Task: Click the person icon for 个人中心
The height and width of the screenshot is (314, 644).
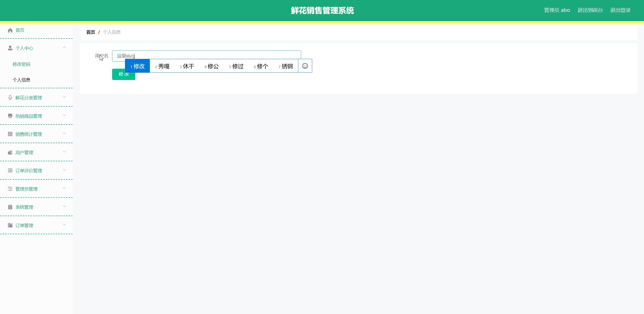Action: (x=10, y=48)
